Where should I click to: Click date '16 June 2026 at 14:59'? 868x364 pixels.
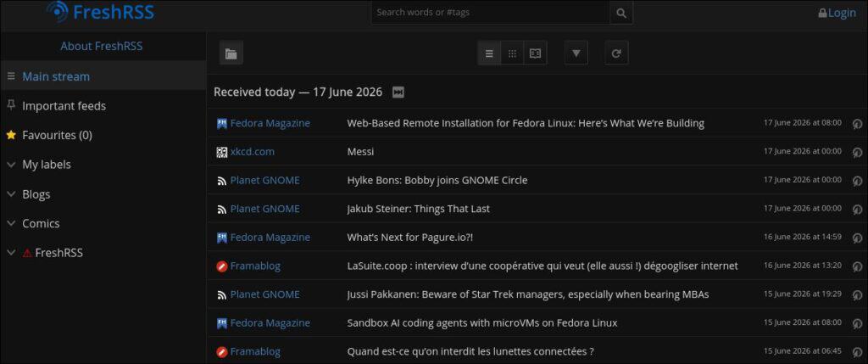pyautogui.click(x=803, y=237)
